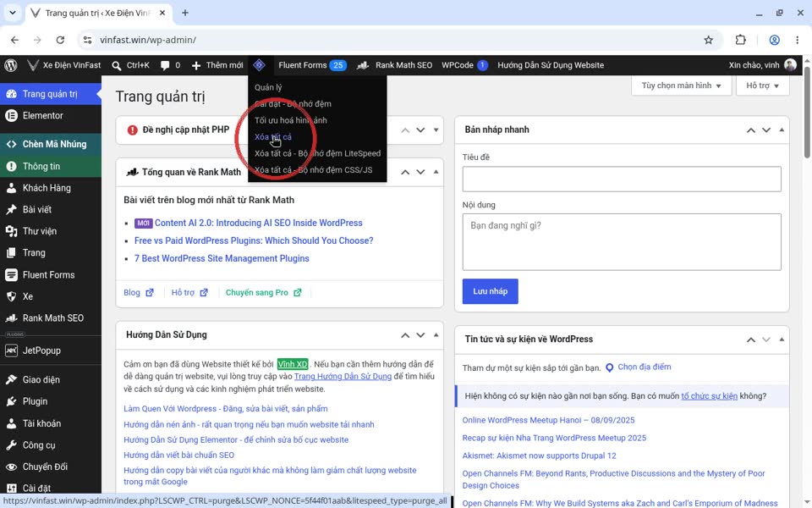Open the Fluent Forms admin bar item
Image resolution: width=812 pixels, height=508 pixels.
pyautogui.click(x=312, y=65)
